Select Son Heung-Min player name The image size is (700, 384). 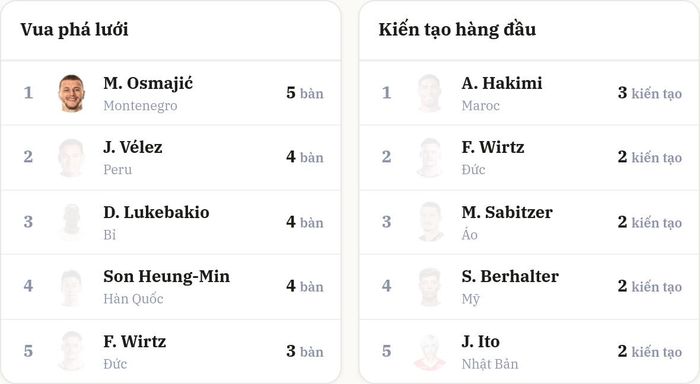167,276
